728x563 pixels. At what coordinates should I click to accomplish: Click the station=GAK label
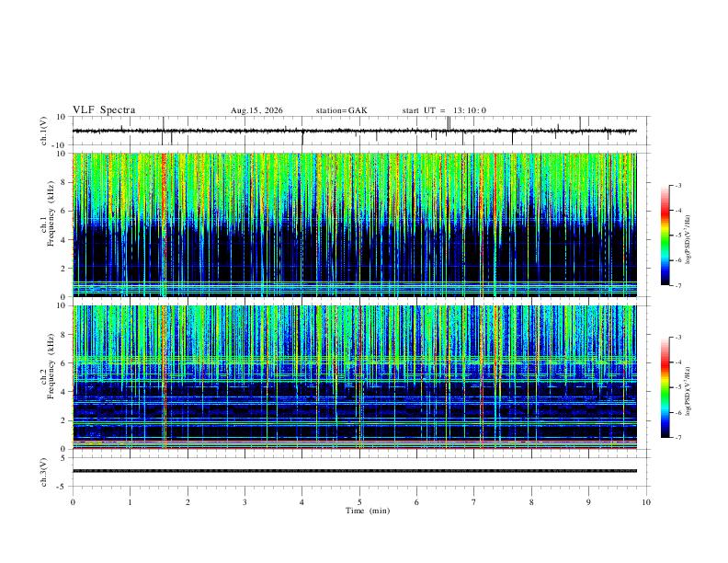[x=341, y=110]
